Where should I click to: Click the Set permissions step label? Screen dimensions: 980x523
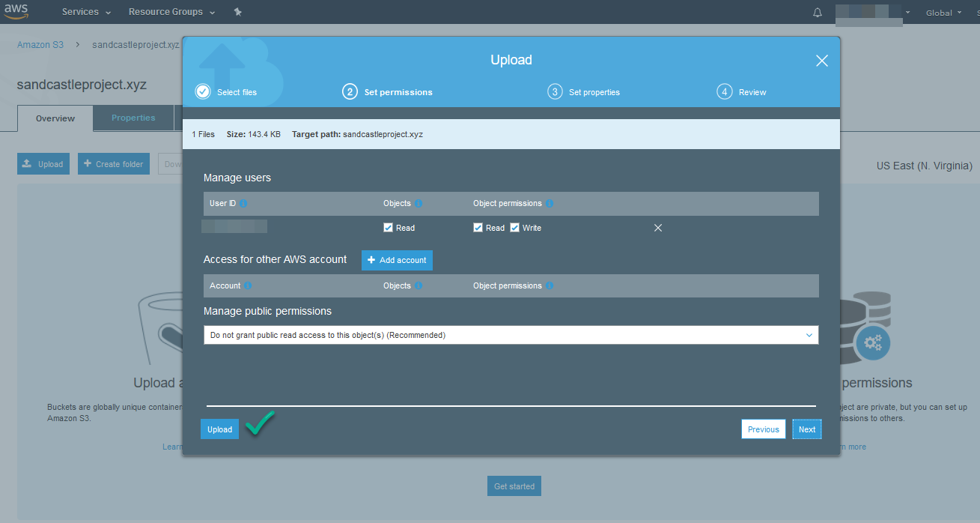click(x=398, y=92)
